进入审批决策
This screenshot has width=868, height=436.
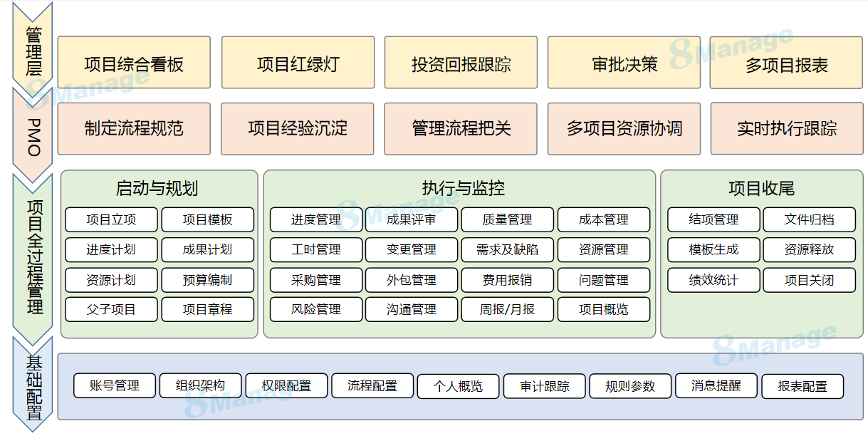click(624, 62)
